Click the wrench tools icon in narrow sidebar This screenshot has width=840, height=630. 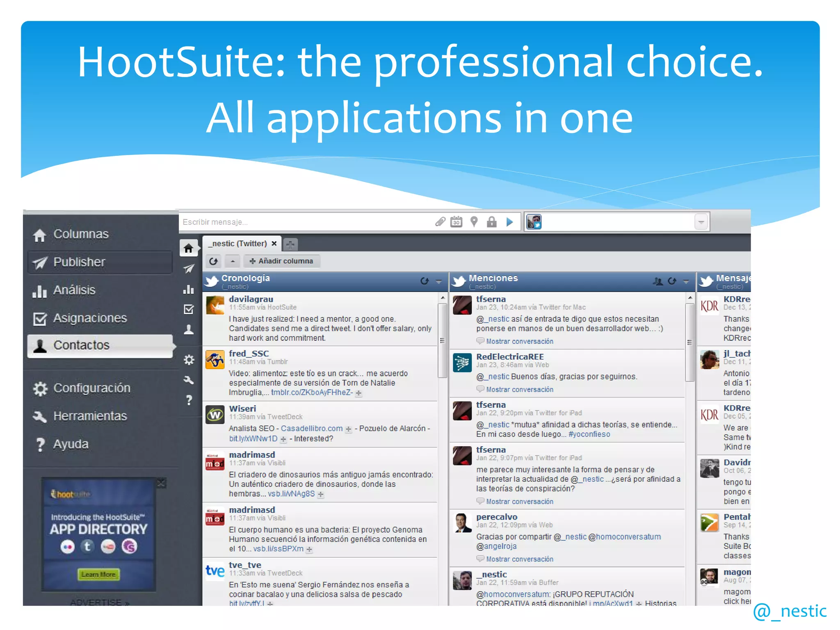click(189, 380)
